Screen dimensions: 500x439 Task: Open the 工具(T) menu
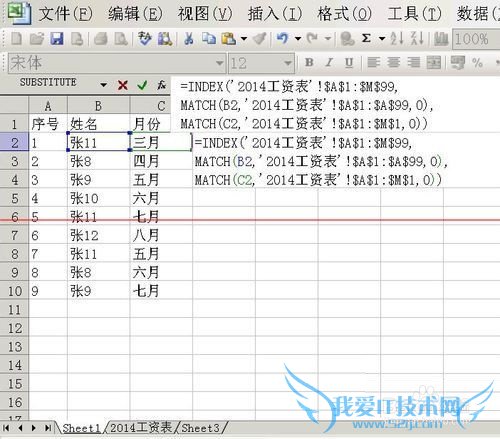414,14
